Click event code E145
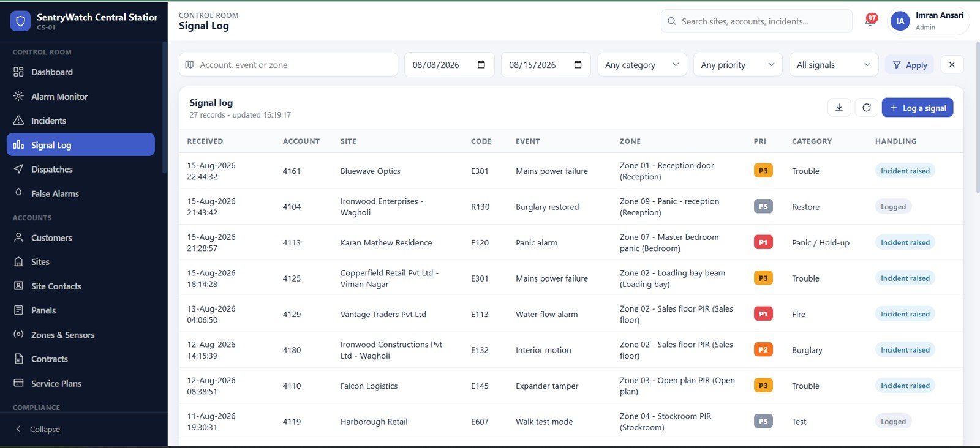 (x=480, y=386)
